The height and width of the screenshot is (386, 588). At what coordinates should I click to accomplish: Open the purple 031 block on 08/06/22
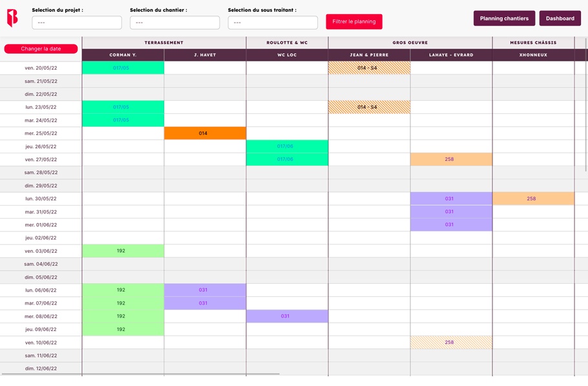(287, 316)
